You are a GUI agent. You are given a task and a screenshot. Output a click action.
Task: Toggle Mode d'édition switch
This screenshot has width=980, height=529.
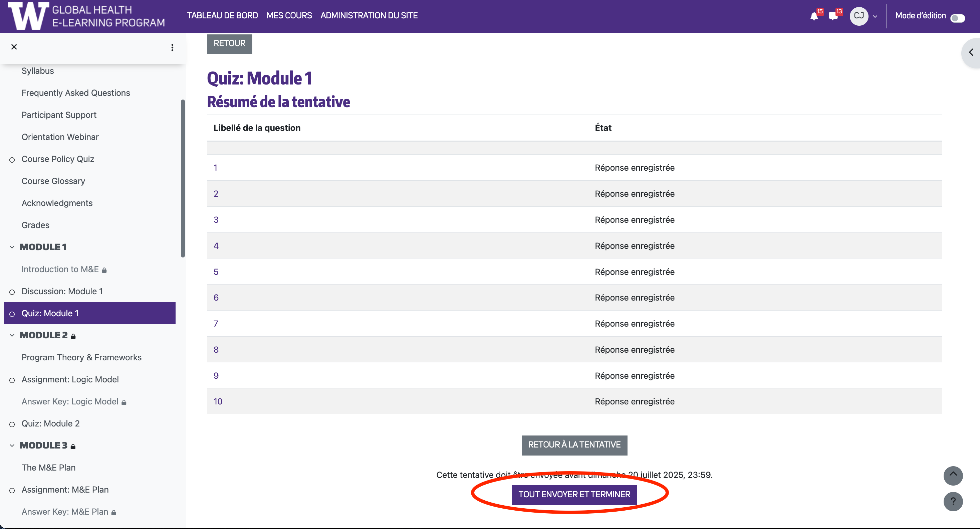(957, 18)
